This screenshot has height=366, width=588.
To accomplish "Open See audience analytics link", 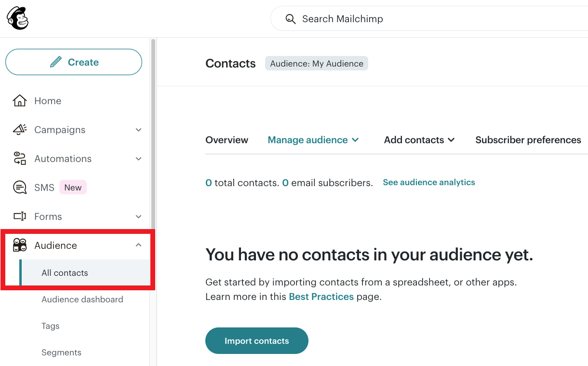I will click(x=429, y=182).
